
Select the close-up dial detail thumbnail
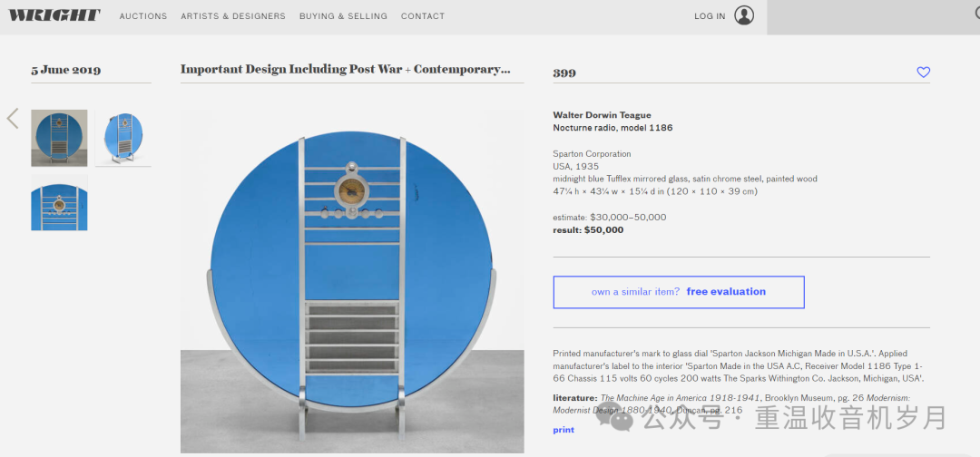tap(59, 205)
